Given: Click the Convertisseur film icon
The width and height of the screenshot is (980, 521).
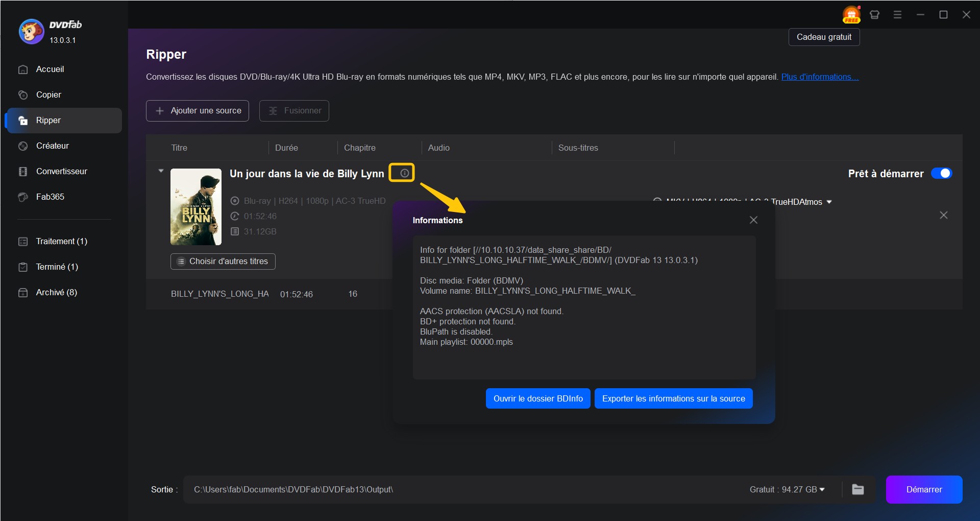Looking at the screenshot, I should point(23,172).
